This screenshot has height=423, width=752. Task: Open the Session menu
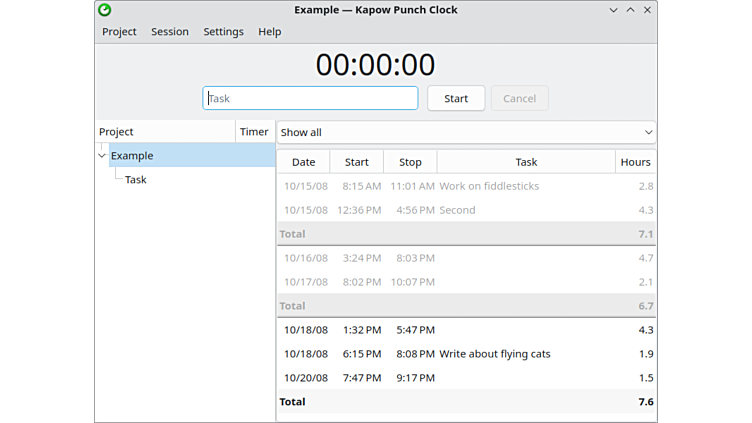click(170, 32)
